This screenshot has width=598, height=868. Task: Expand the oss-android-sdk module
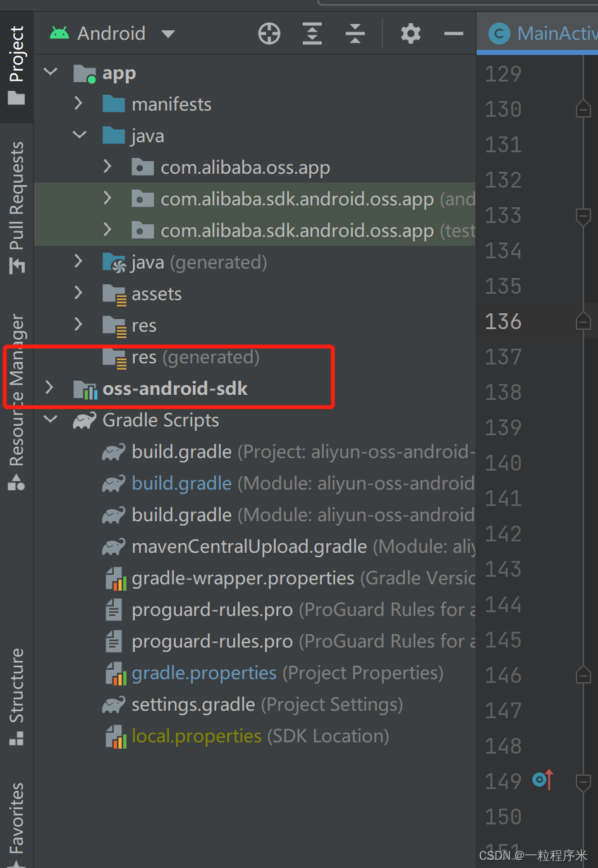(49, 387)
